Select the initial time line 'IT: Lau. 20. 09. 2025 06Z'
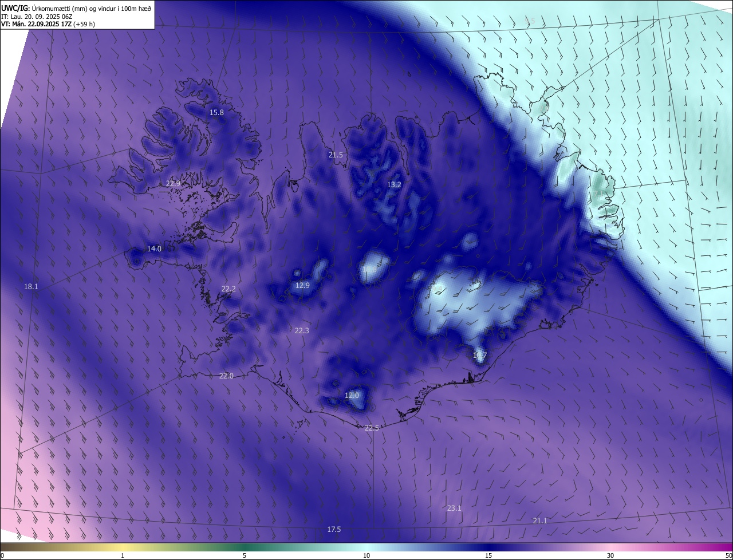Viewport: 733px width, 560px height. coord(38,16)
